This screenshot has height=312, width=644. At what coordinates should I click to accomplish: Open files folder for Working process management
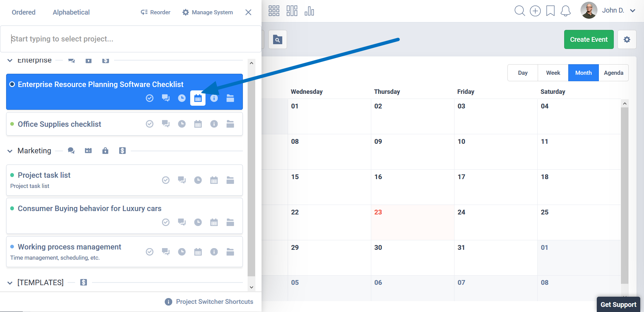click(230, 252)
